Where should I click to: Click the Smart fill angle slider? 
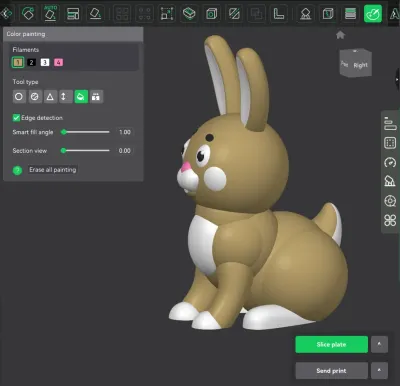(85, 132)
